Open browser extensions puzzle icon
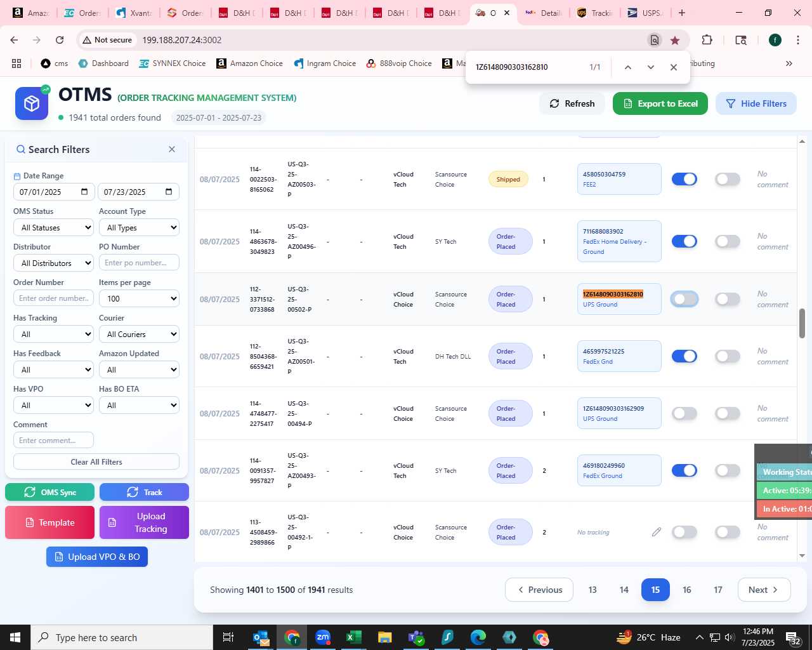Image resolution: width=812 pixels, height=650 pixels. tap(707, 40)
